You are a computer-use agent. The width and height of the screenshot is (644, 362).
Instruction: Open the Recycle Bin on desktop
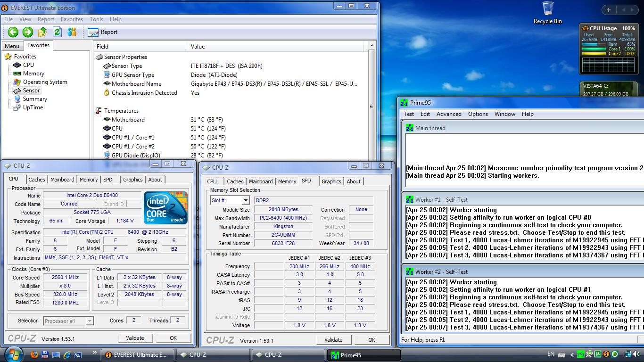(x=548, y=13)
